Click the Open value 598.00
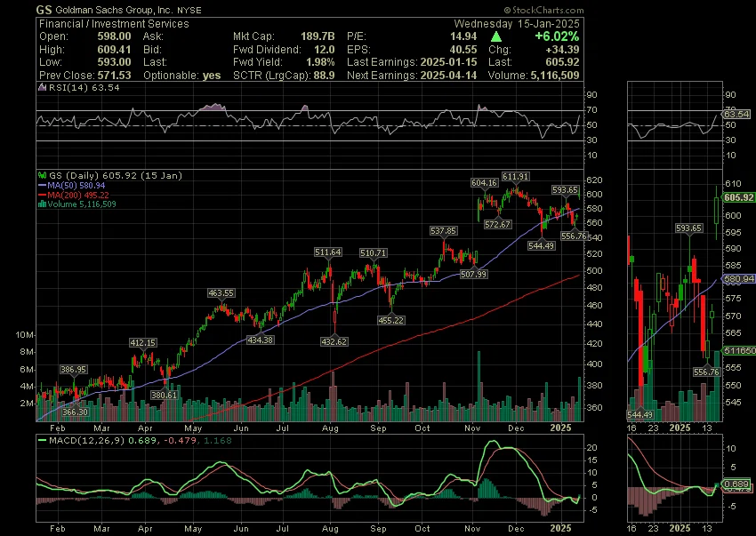 pos(114,36)
